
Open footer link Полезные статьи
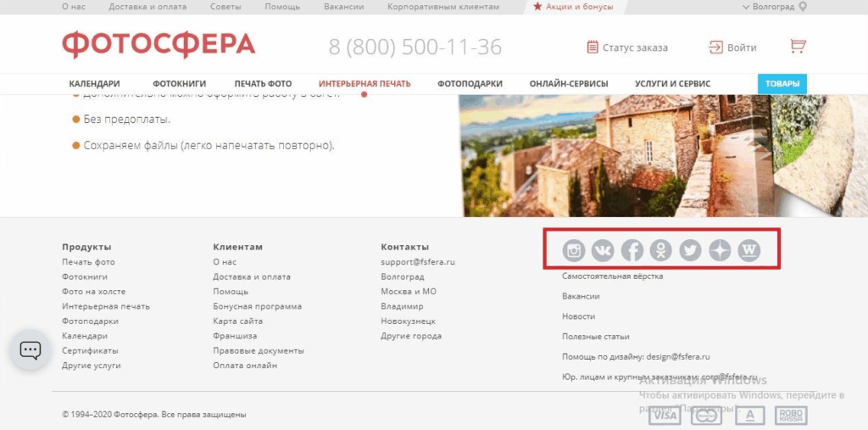596,337
